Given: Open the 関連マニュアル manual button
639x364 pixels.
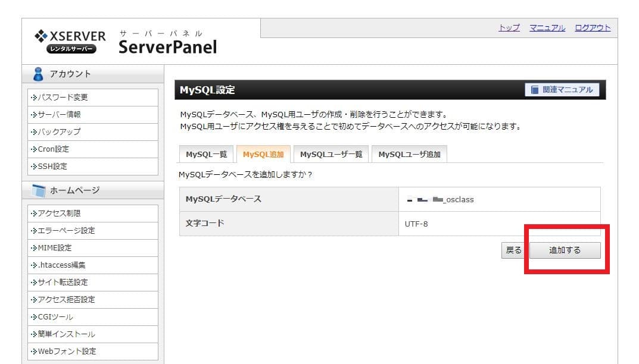Looking at the screenshot, I should coord(562,90).
